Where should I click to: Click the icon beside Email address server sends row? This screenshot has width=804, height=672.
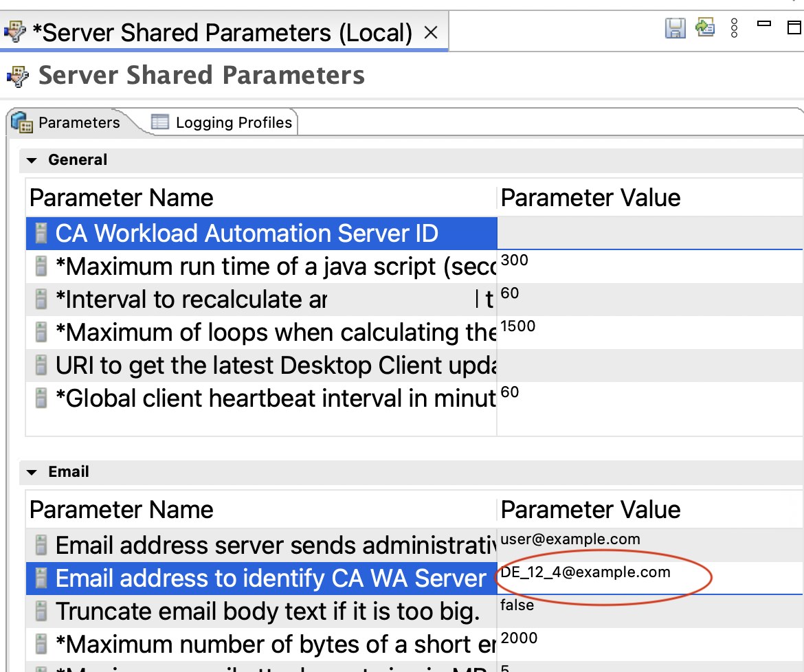(41, 545)
